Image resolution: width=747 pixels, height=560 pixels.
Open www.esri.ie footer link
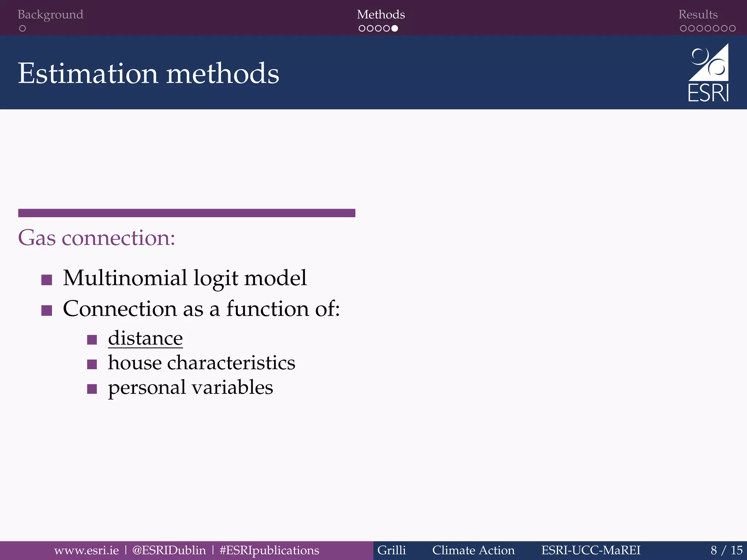coord(86,550)
